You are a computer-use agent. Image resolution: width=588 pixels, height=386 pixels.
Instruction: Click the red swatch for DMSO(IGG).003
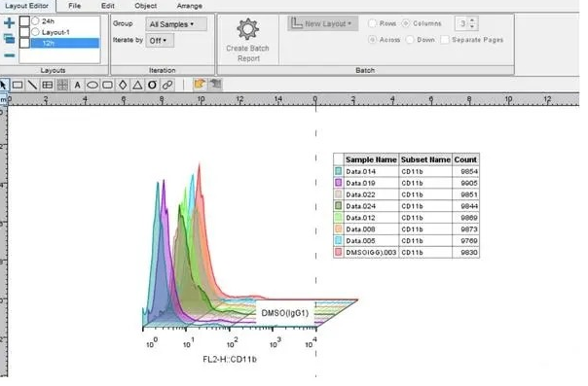pyautogui.click(x=339, y=253)
